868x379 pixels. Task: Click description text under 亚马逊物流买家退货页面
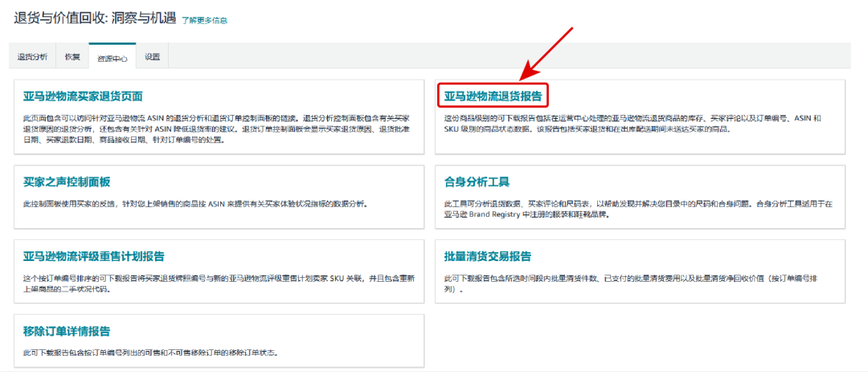point(216,128)
